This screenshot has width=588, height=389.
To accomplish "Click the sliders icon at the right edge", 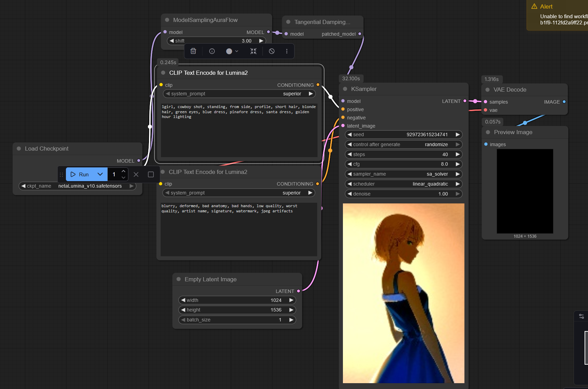I will (x=581, y=316).
